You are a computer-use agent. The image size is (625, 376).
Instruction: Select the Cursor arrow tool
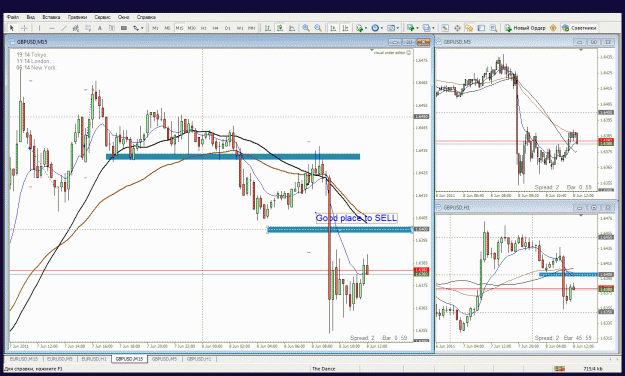coord(12,28)
